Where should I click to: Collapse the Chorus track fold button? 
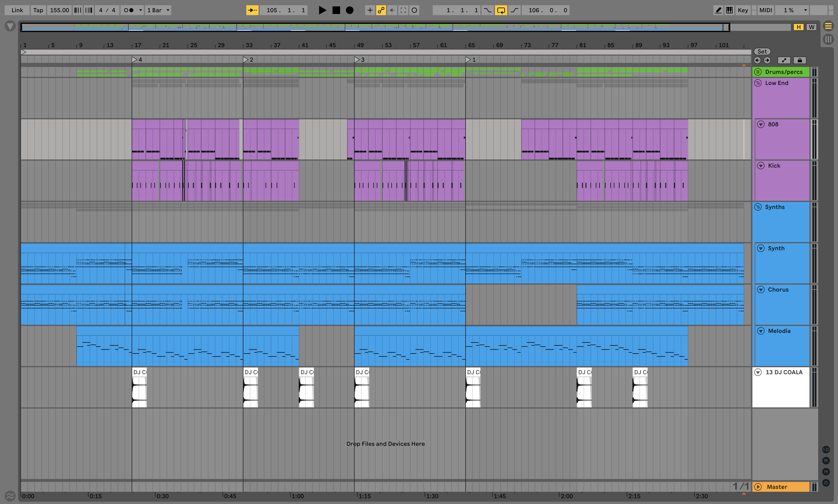click(761, 290)
